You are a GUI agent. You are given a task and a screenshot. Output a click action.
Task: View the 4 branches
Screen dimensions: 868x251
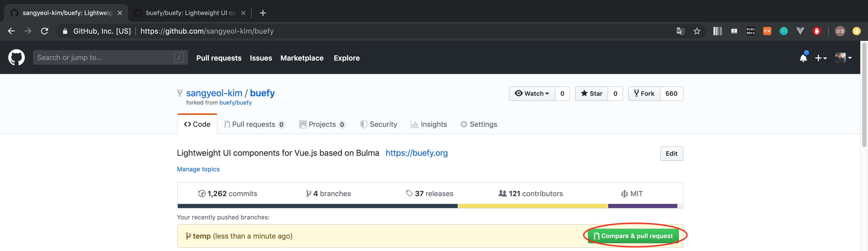(328, 194)
